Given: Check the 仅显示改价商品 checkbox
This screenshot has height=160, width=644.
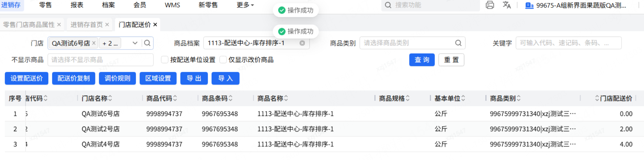Looking at the screenshot, I should point(223,60).
